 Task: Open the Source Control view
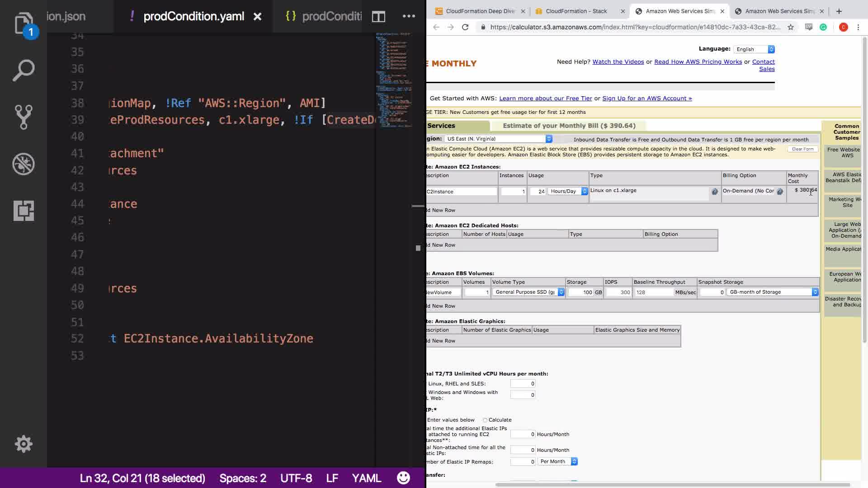tap(23, 117)
